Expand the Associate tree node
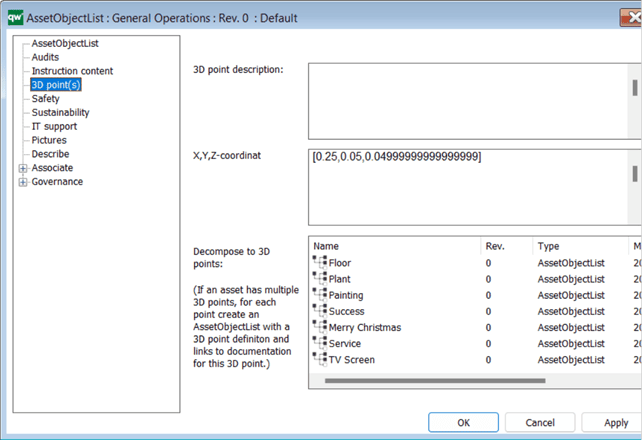 (x=23, y=168)
